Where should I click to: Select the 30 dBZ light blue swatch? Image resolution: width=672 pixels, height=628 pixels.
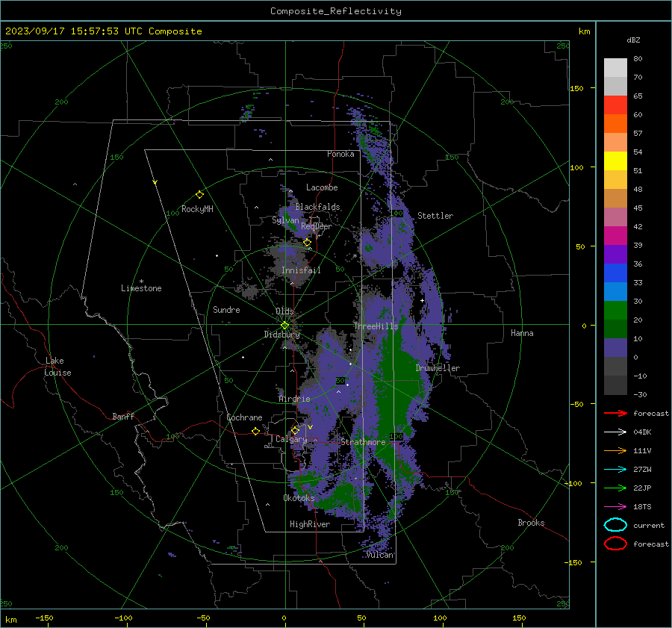pos(615,291)
